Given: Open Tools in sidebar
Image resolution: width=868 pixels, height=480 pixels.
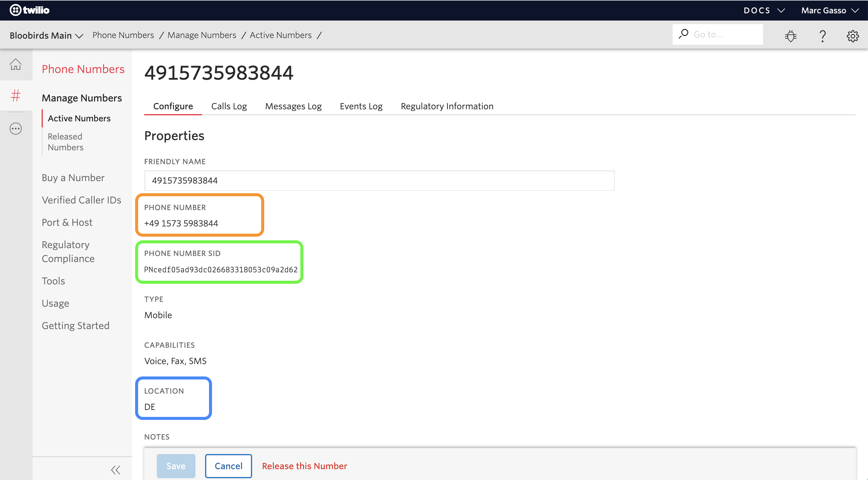Looking at the screenshot, I should tap(53, 281).
